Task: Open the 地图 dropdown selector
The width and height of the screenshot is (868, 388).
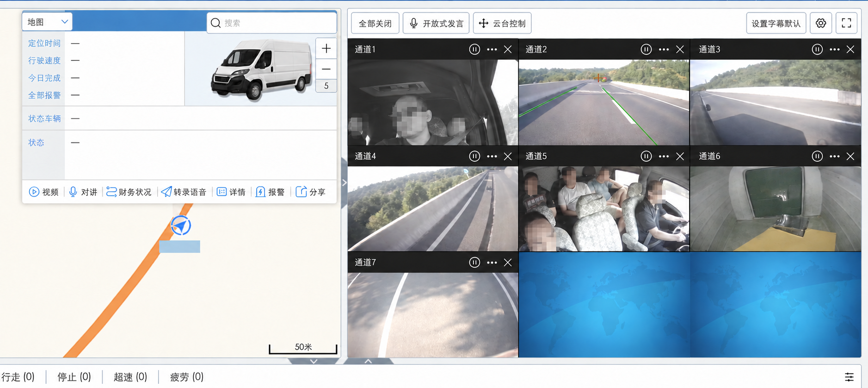Action: click(x=47, y=22)
